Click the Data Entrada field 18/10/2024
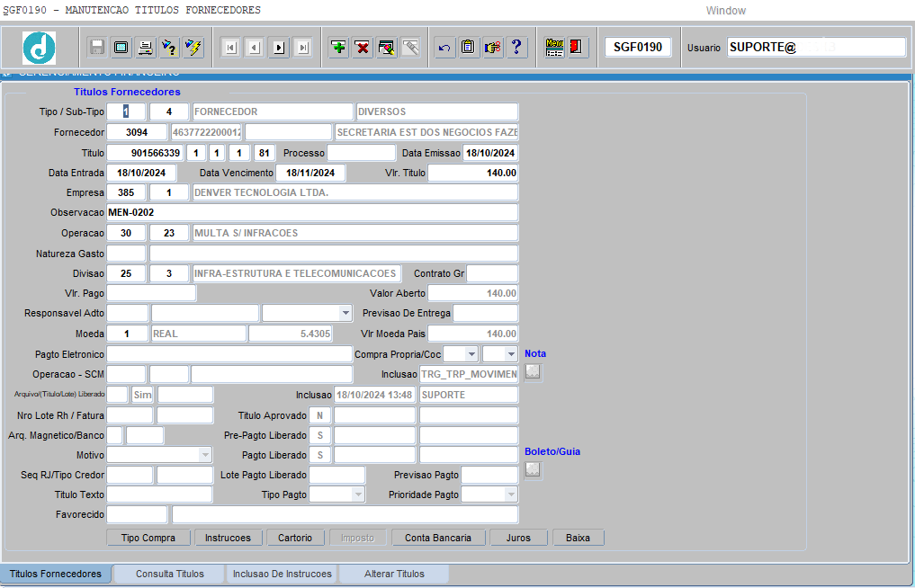This screenshot has height=588, width=915. point(141,173)
